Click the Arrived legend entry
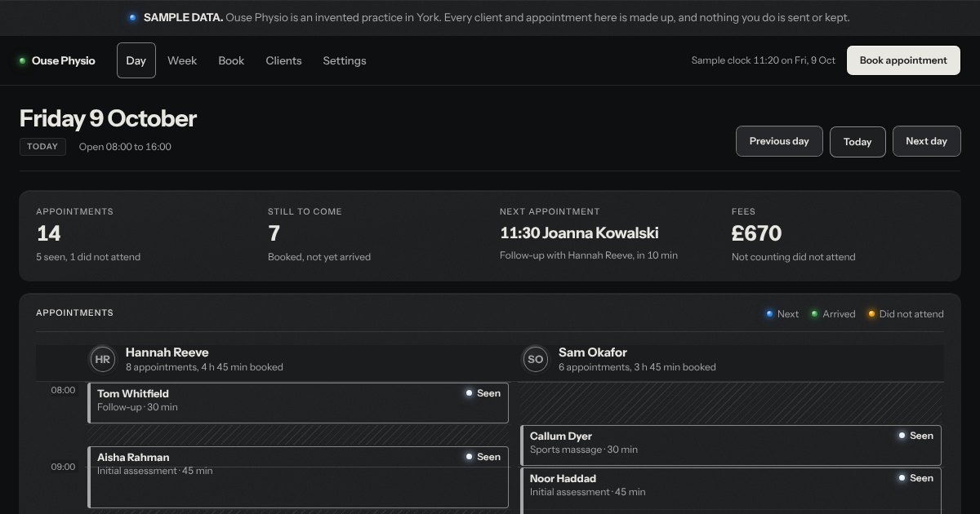The image size is (980, 514). (x=833, y=314)
